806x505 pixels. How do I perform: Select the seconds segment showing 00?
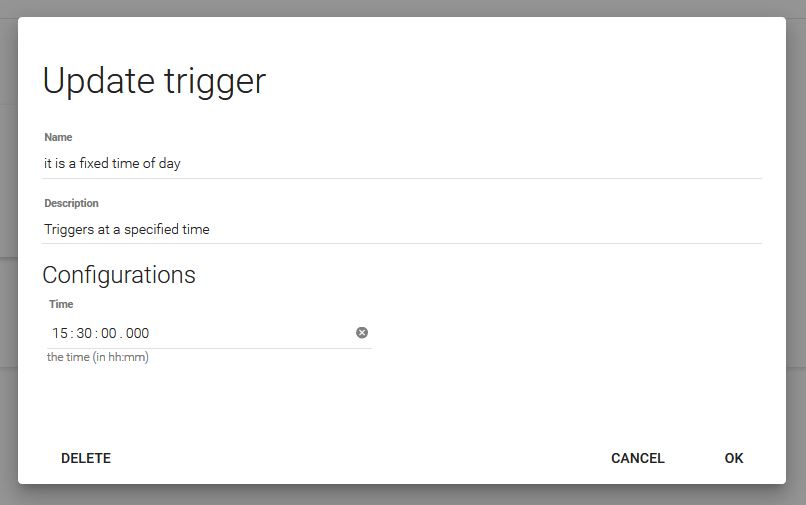tap(109, 333)
